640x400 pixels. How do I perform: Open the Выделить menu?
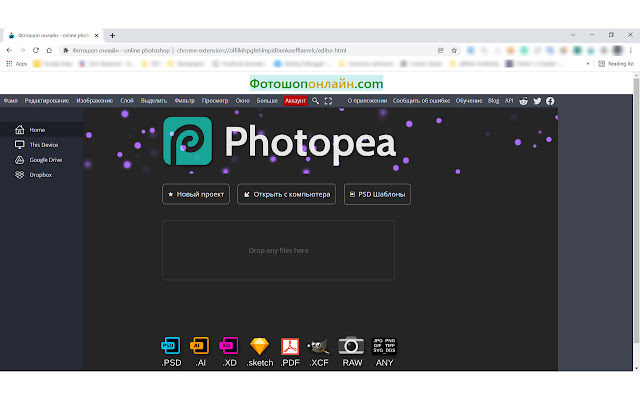[x=154, y=100]
